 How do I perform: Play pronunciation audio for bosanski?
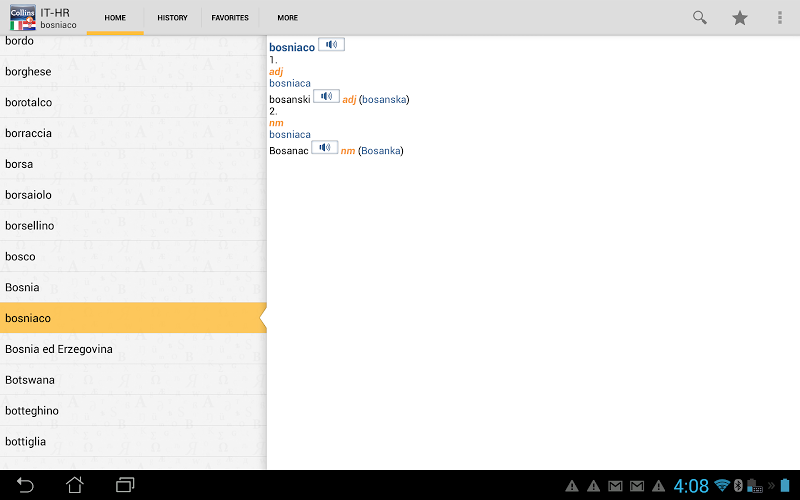[326, 96]
